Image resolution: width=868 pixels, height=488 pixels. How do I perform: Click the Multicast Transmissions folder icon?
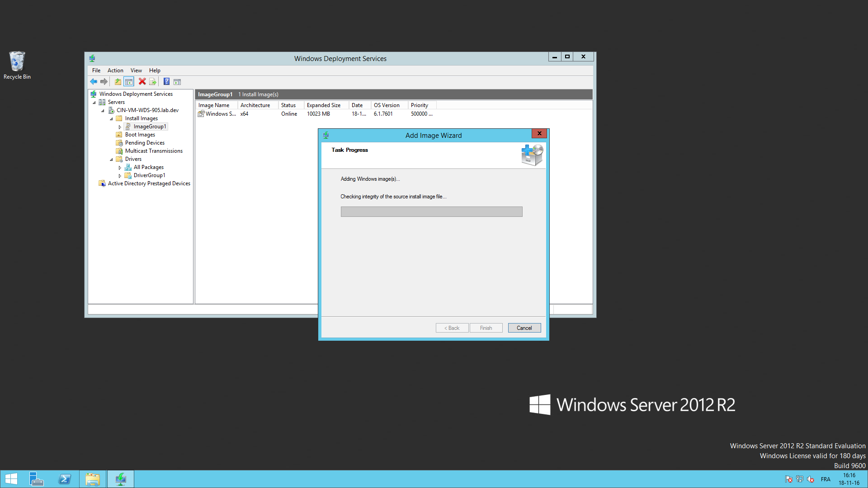(x=119, y=151)
